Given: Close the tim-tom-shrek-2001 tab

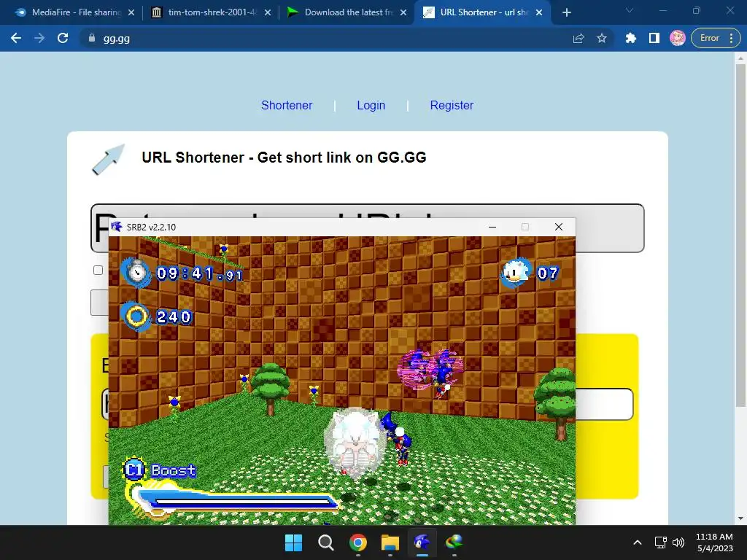Looking at the screenshot, I should (268, 12).
